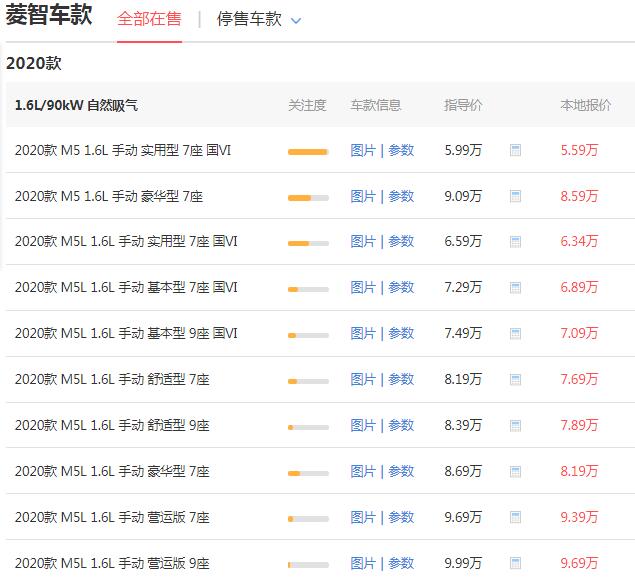This screenshot has width=635, height=577.
Task: Open 参数 for M5L 营运版 9座
Action: click(x=401, y=563)
